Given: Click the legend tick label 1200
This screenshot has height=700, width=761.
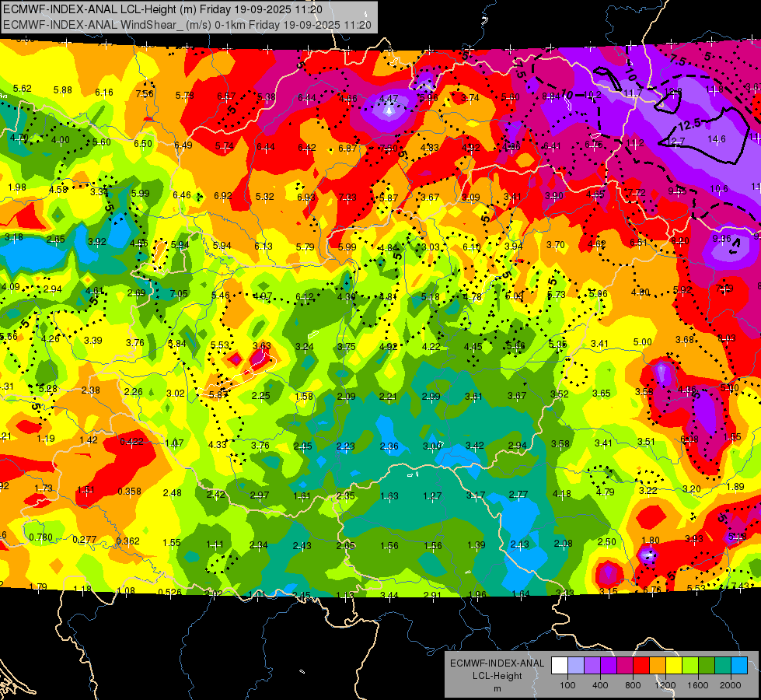Looking at the screenshot, I should pos(665,685).
